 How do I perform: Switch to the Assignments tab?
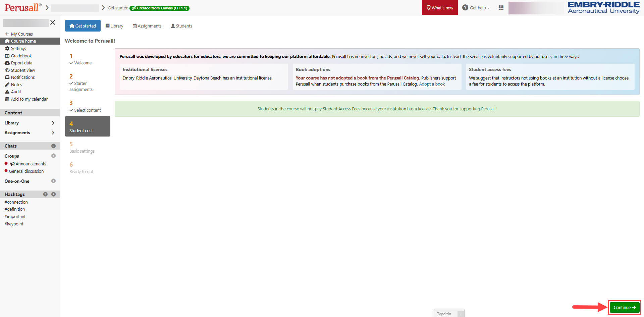(147, 26)
